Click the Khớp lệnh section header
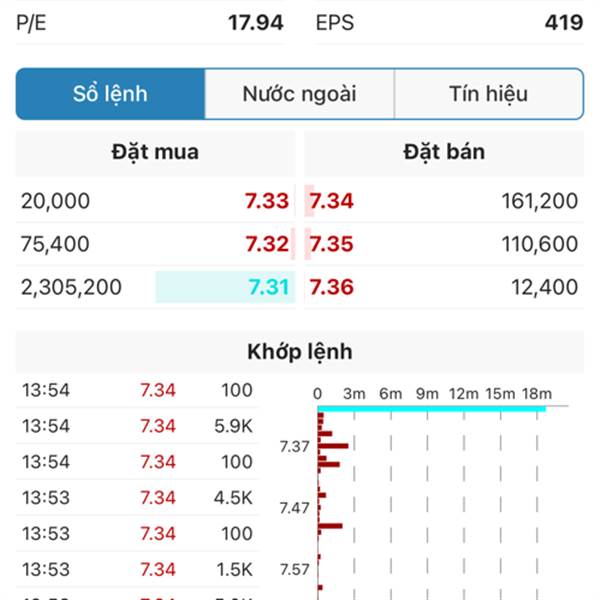Viewport: 600px width, 600px height. point(300,352)
